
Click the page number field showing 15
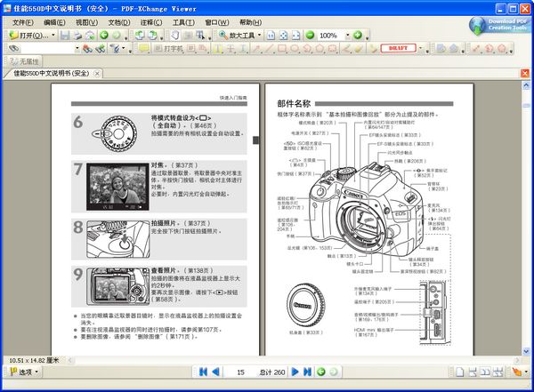click(x=240, y=372)
